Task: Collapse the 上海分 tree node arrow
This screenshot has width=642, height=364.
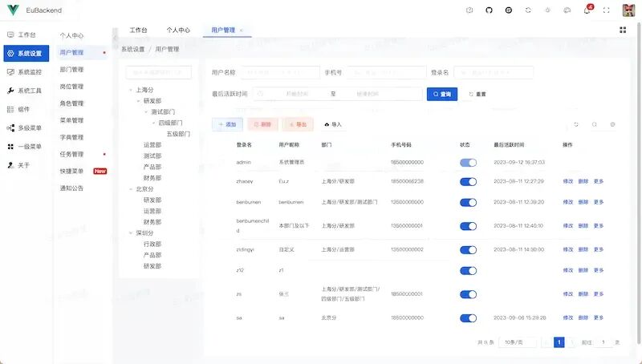Action: click(x=131, y=90)
